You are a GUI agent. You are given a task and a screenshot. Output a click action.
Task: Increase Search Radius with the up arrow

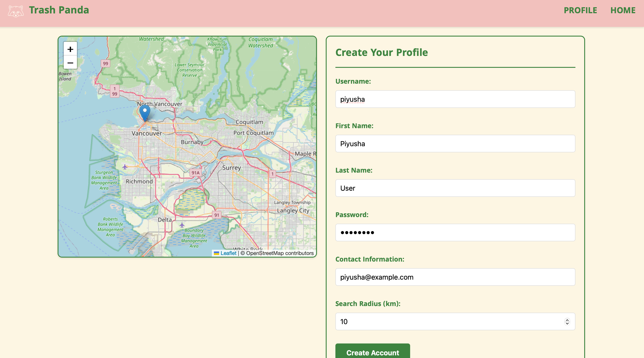coord(567,320)
